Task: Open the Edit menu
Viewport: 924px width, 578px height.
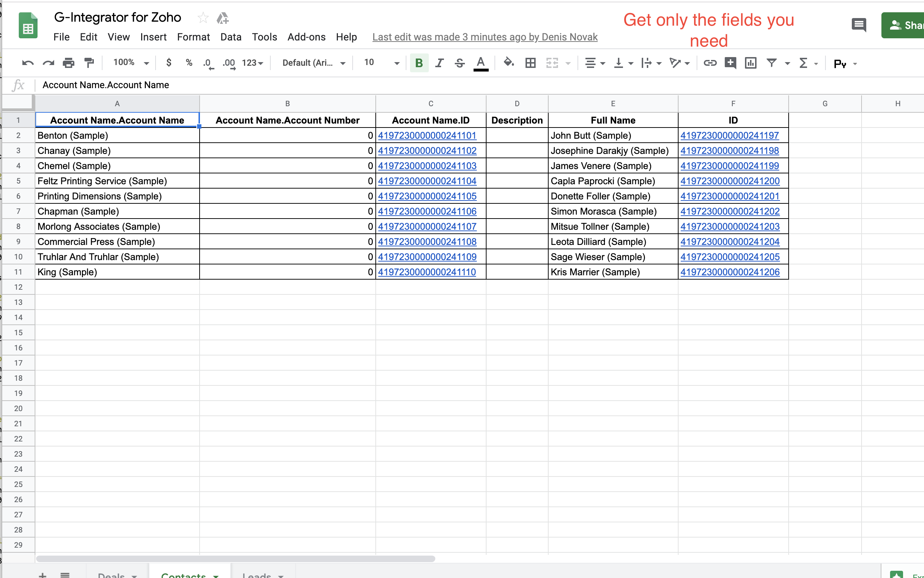Action: click(88, 37)
